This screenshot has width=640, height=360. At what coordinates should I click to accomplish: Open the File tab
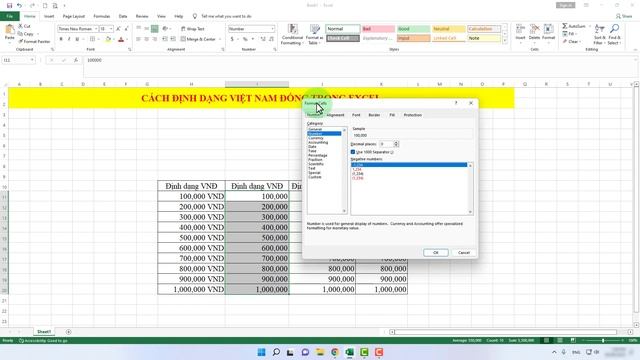click(9, 16)
